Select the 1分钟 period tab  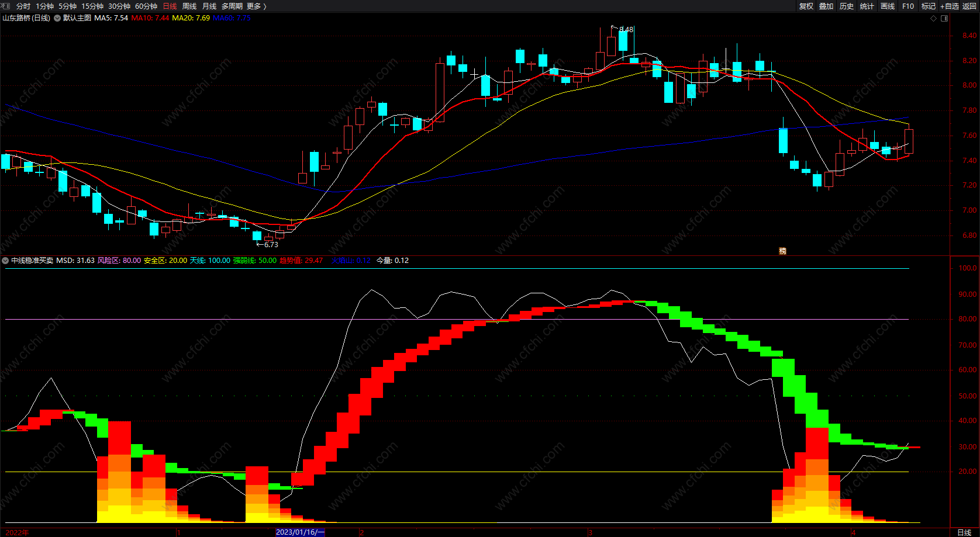click(45, 6)
